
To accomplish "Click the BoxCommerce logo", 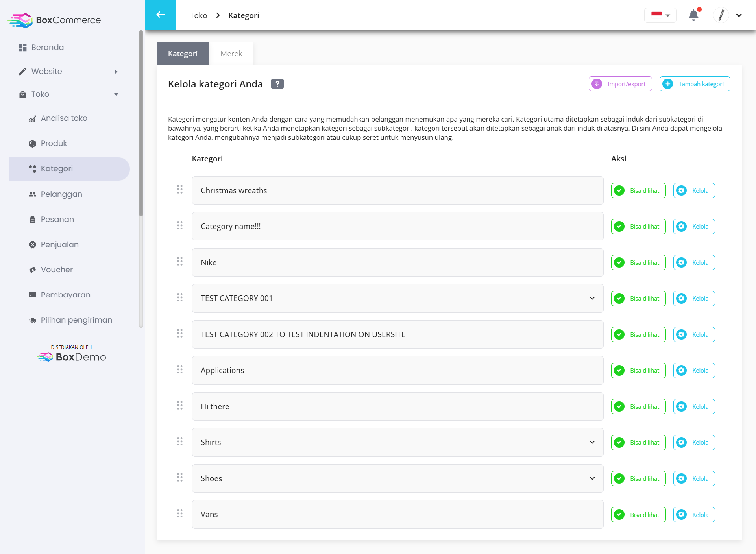I will 54,20.
